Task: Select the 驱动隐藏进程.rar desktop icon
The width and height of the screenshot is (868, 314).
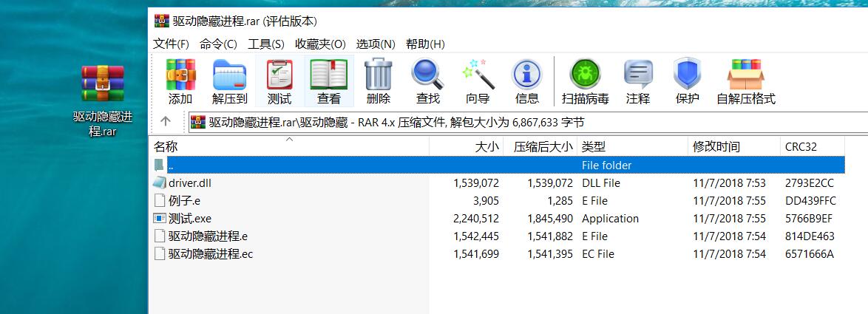Action: coord(103,100)
